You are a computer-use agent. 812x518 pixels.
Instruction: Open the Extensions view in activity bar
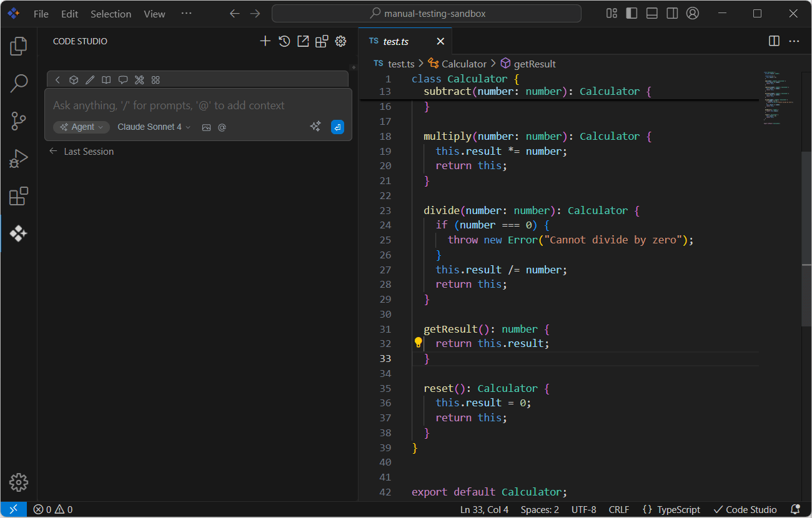tap(19, 196)
